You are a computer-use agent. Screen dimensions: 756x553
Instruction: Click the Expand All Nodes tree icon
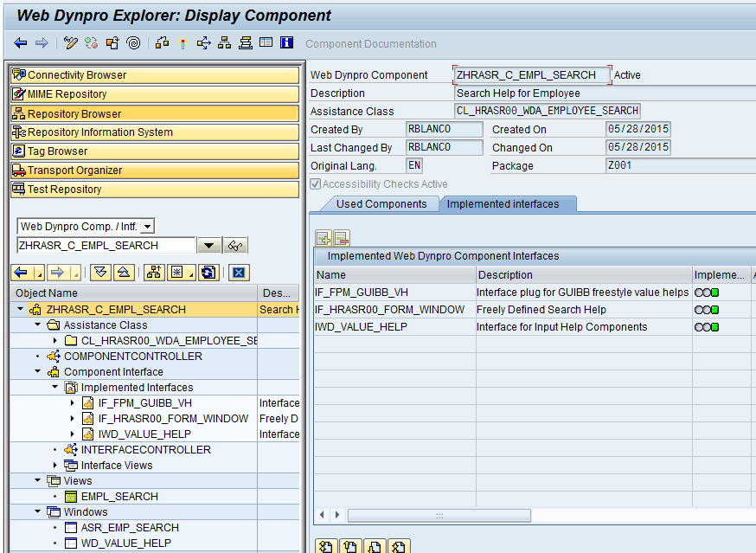coord(101,273)
